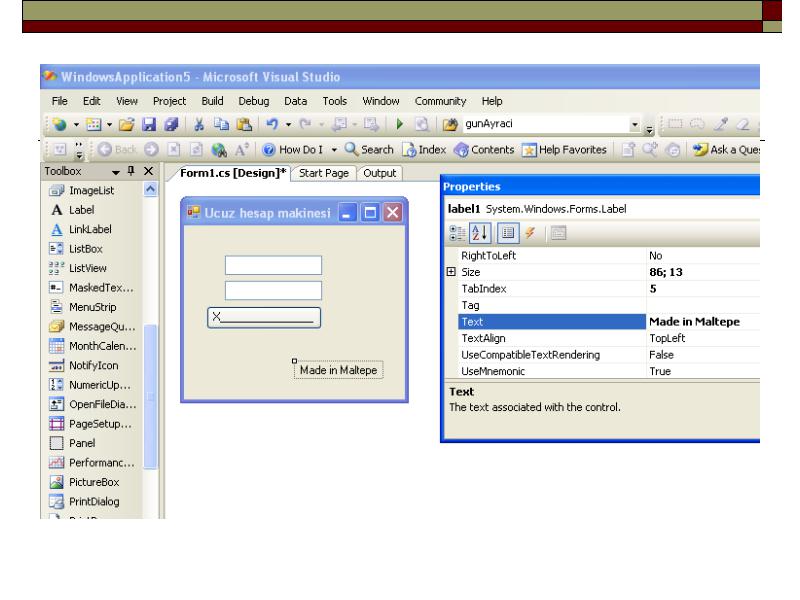The width and height of the screenshot is (800, 600).
Task: Click the Undo arrow icon
Action: 272,124
